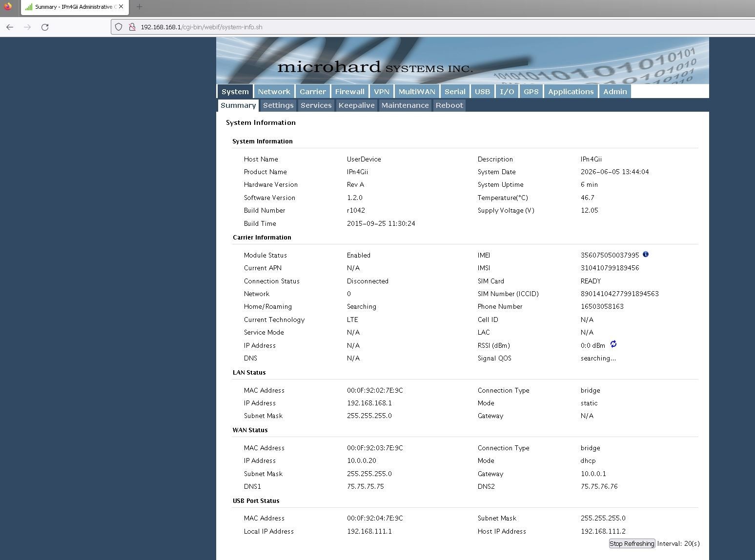Click the browser address bar URL
Screen dimensions: 755x560
click(202, 27)
